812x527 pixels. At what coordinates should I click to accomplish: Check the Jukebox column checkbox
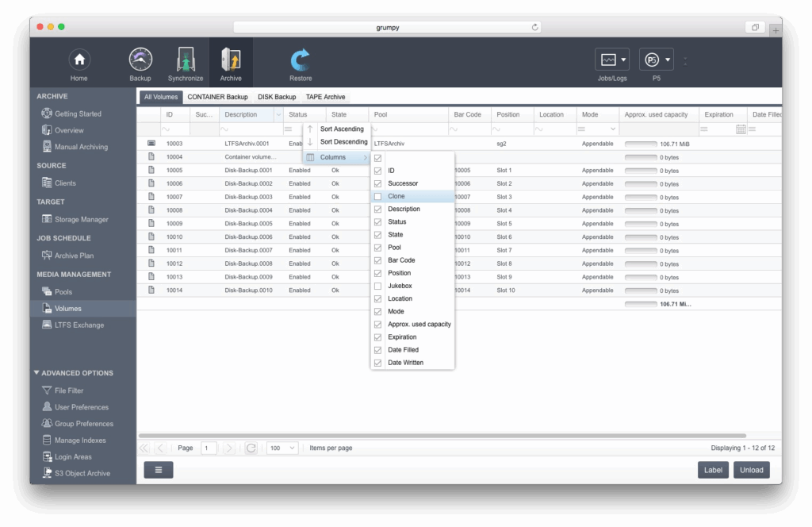coord(378,286)
